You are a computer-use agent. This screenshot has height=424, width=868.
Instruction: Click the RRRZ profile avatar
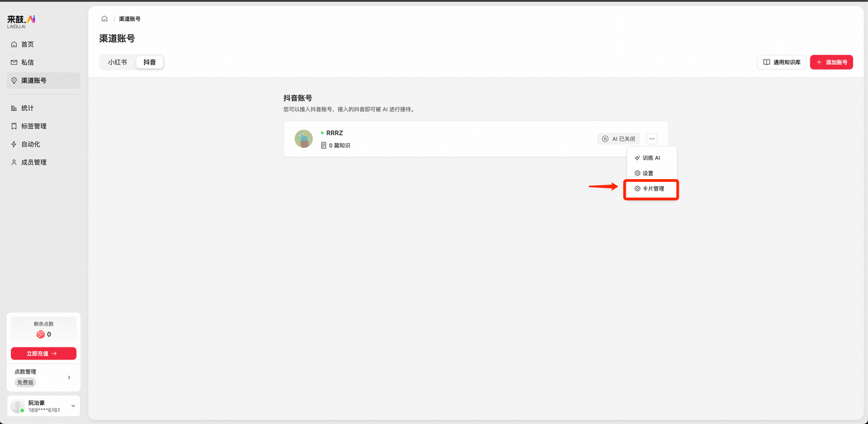[x=303, y=138]
